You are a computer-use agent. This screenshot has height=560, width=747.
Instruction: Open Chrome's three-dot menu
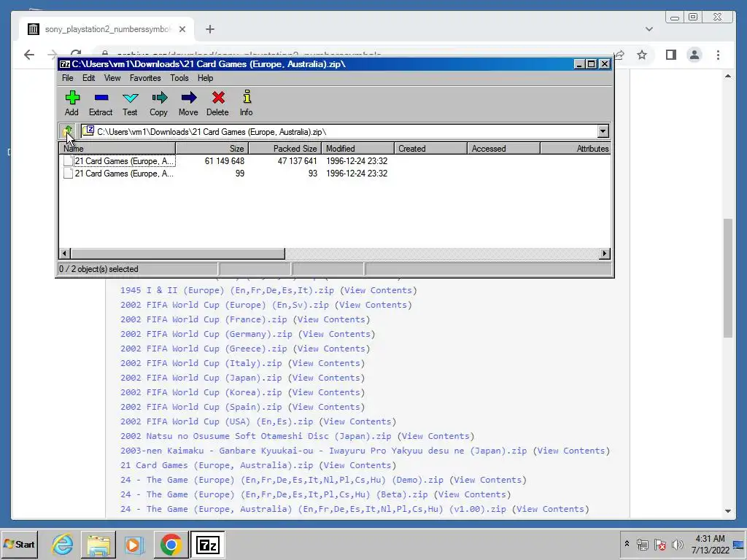click(x=718, y=55)
